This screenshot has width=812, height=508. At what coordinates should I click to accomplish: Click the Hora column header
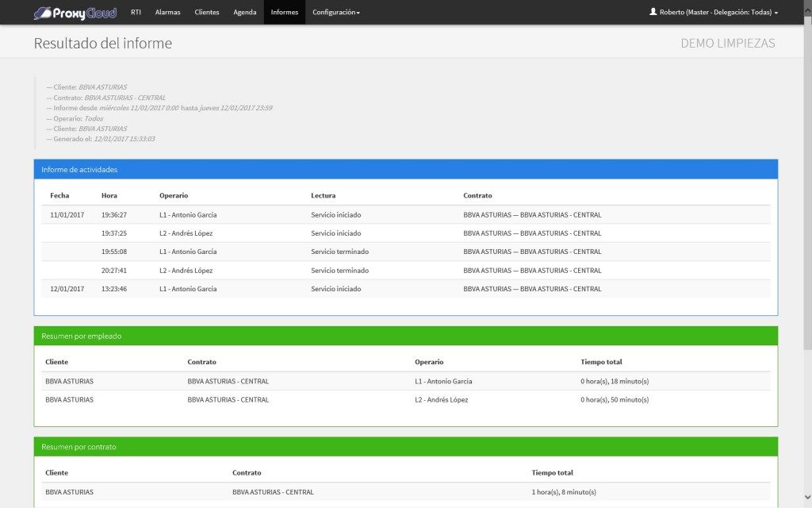click(x=109, y=195)
